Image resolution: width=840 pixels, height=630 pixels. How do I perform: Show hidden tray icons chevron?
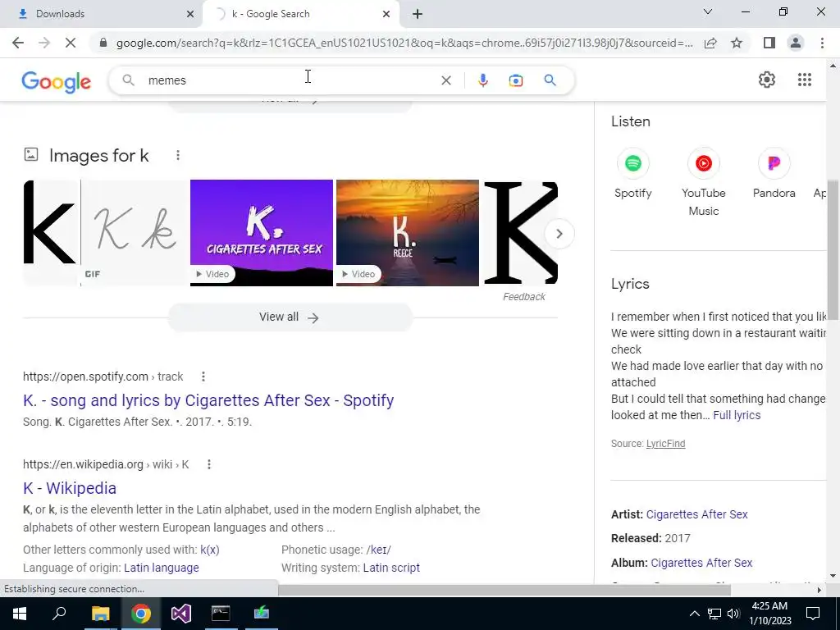click(694, 614)
